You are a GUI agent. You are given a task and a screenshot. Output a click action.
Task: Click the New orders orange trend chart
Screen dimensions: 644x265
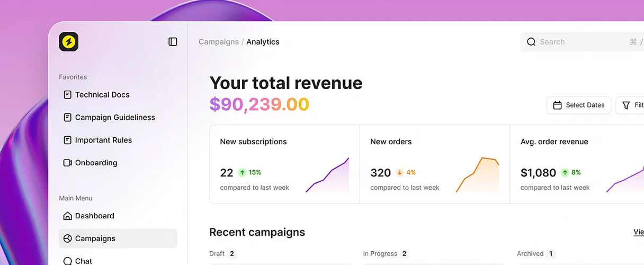click(478, 175)
